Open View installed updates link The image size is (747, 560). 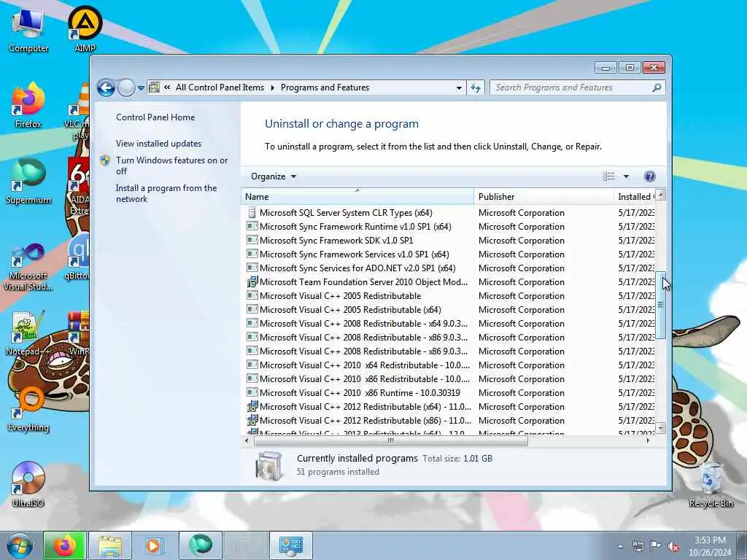[x=158, y=144]
